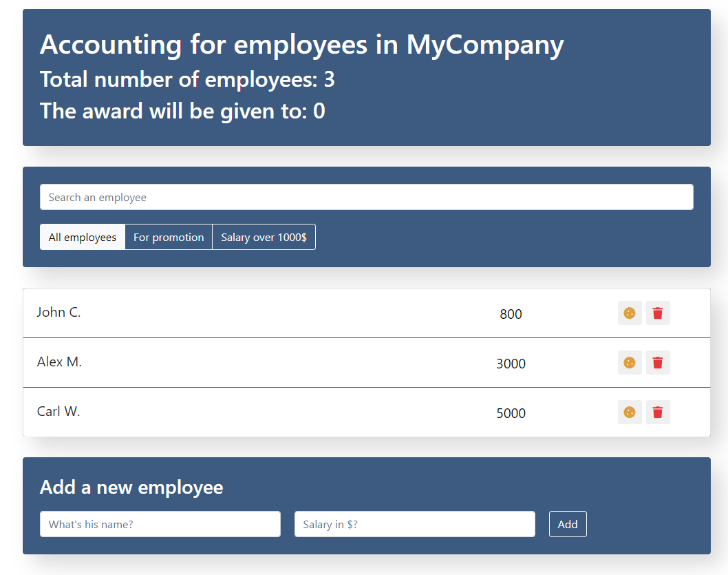Click the 3000 salary value

click(511, 364)
